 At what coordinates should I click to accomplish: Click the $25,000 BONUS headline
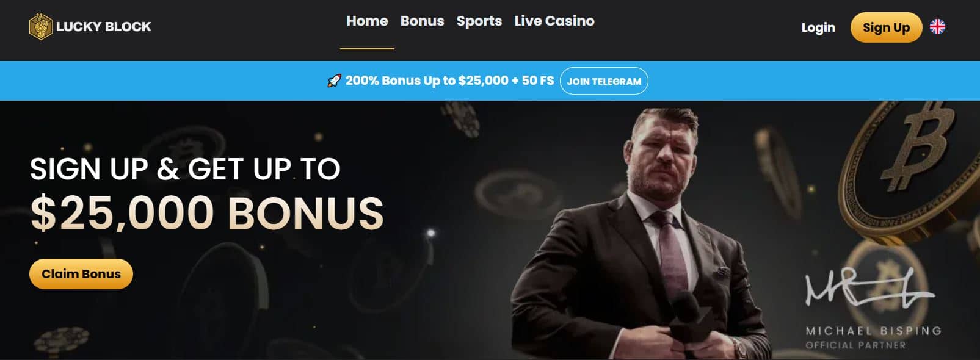click(207, 213)
